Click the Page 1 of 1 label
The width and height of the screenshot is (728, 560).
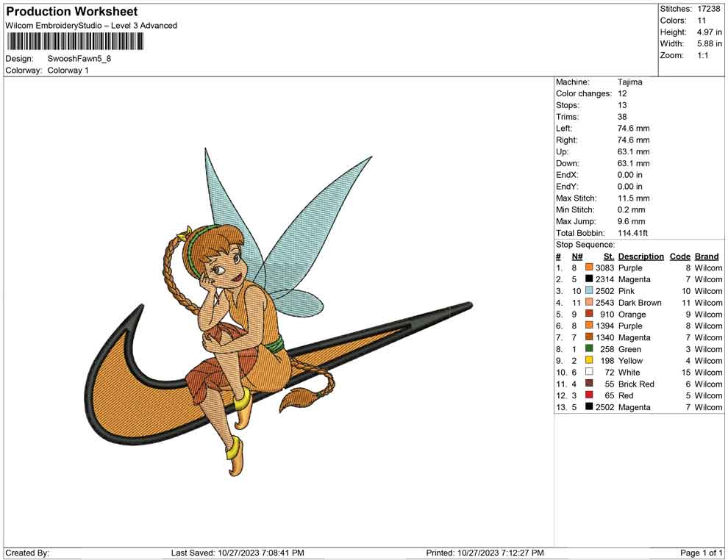point(701,553)
